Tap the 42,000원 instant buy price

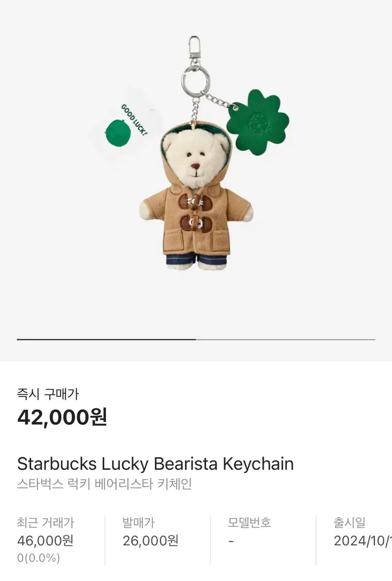point(62,417)
